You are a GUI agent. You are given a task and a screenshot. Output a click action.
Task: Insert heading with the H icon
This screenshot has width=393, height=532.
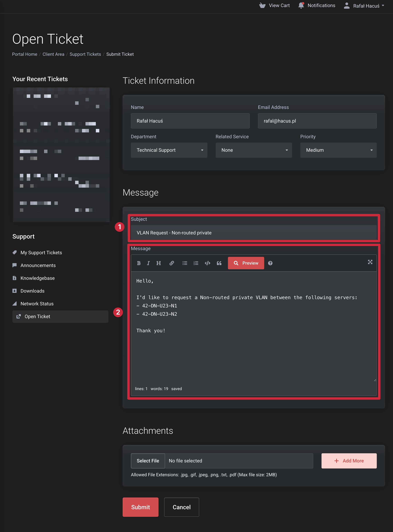coord(159,263)
